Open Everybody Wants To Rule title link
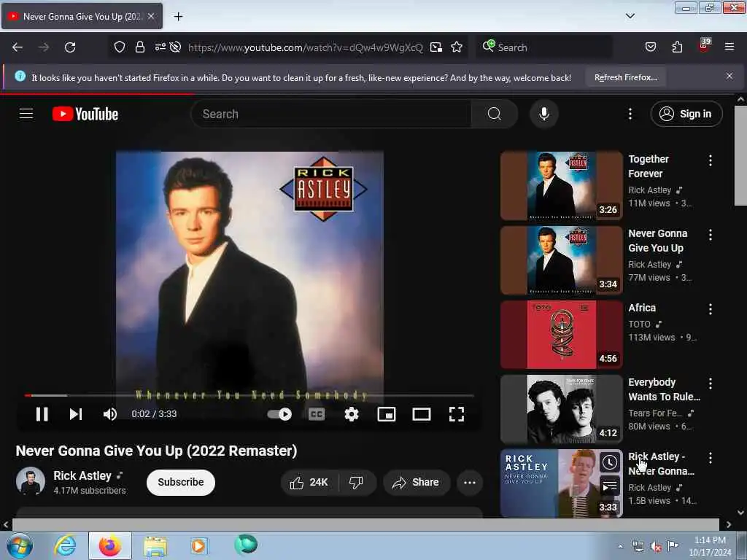This screenshot has width=747, height=560. (664, 389)
